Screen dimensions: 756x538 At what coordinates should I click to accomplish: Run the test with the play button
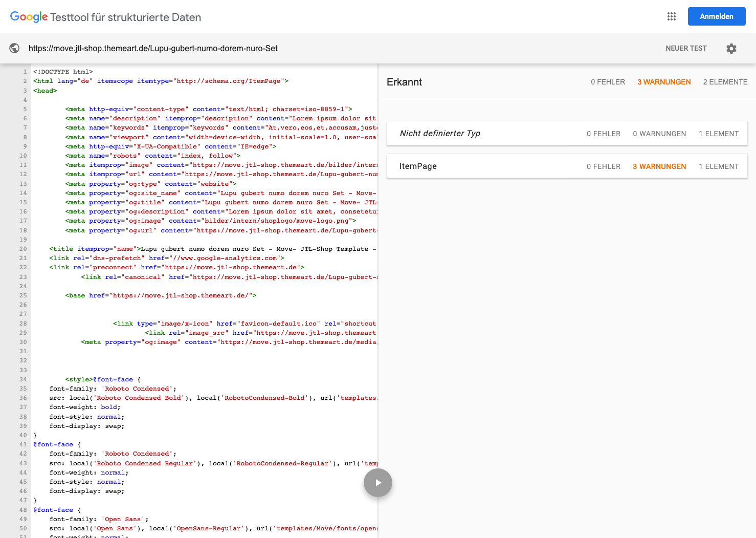[x=378, y=483]
